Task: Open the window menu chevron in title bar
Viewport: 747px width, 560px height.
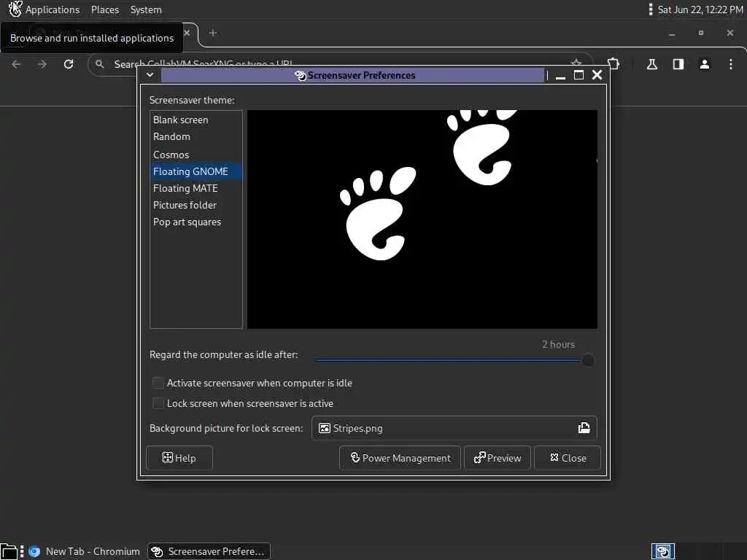Action: [x=150, y=75]
